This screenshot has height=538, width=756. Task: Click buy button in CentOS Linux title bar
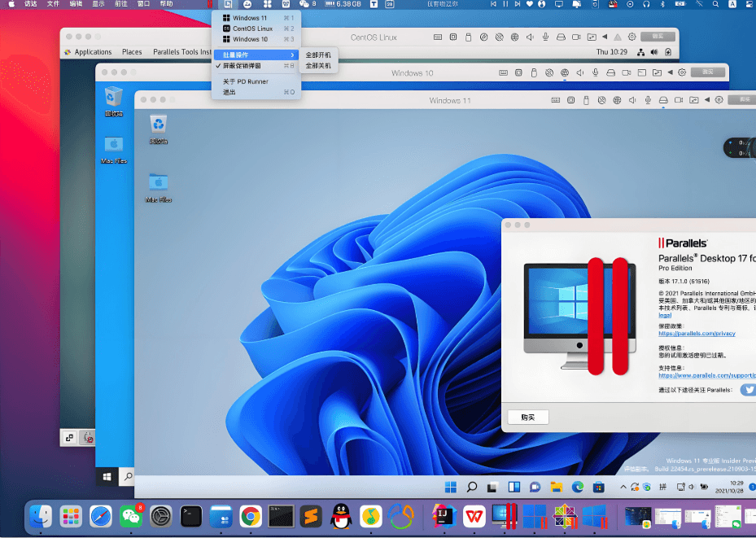coord(658,37)
